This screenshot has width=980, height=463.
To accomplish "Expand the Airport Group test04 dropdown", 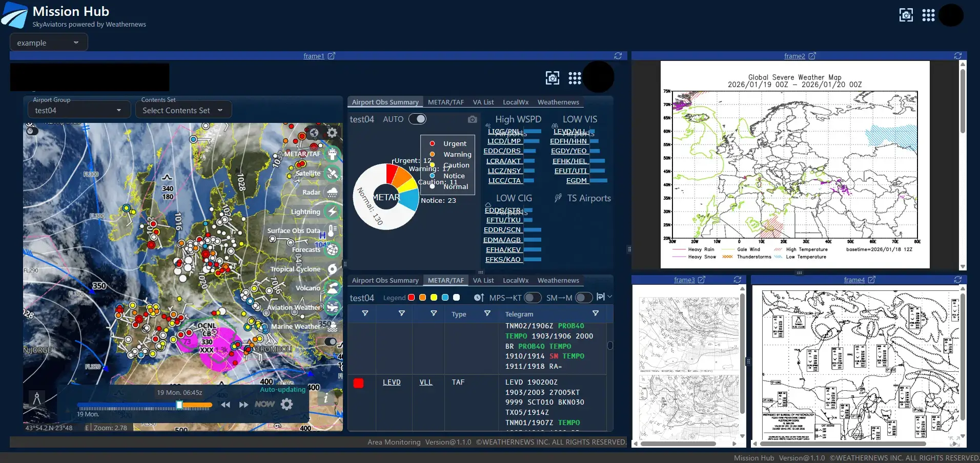I will click(78, 110).
